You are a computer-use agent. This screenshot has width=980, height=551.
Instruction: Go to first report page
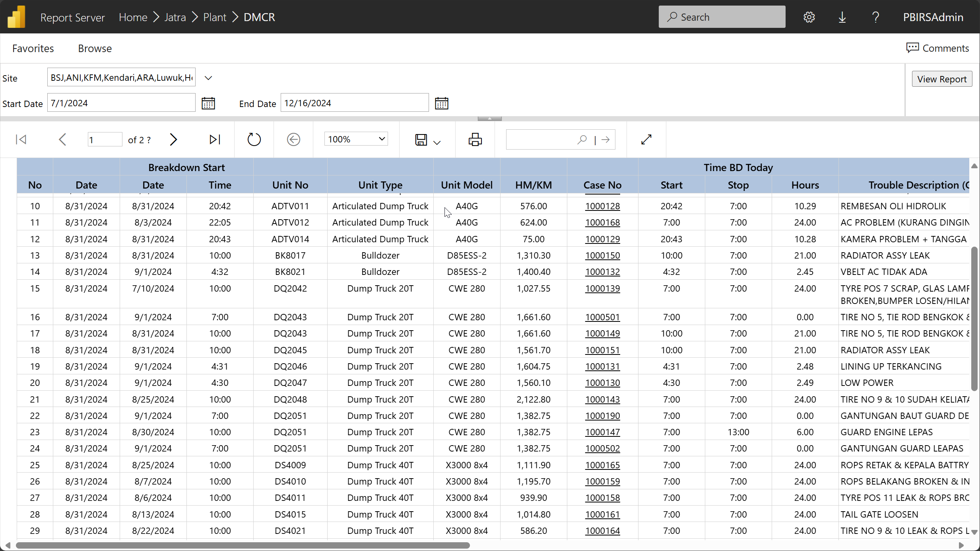click(21, 140)
